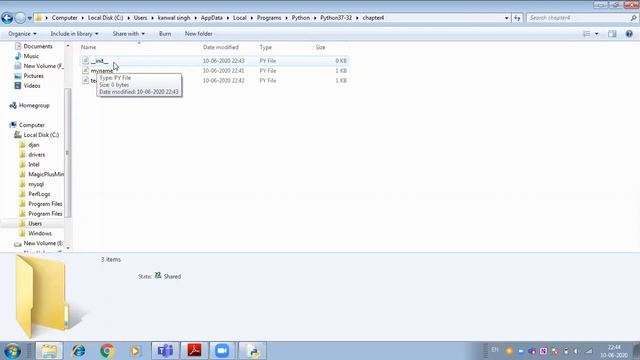Select Local Disk (C:) breadcrumb segment
Image resolution: width=640 pixels, height=360 pixels.
[105, 18]
